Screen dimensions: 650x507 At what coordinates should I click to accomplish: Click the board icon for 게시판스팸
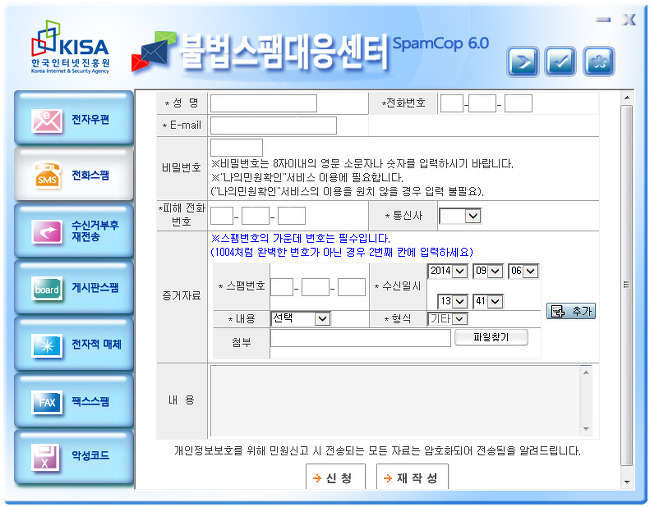[x=47, y=289]
